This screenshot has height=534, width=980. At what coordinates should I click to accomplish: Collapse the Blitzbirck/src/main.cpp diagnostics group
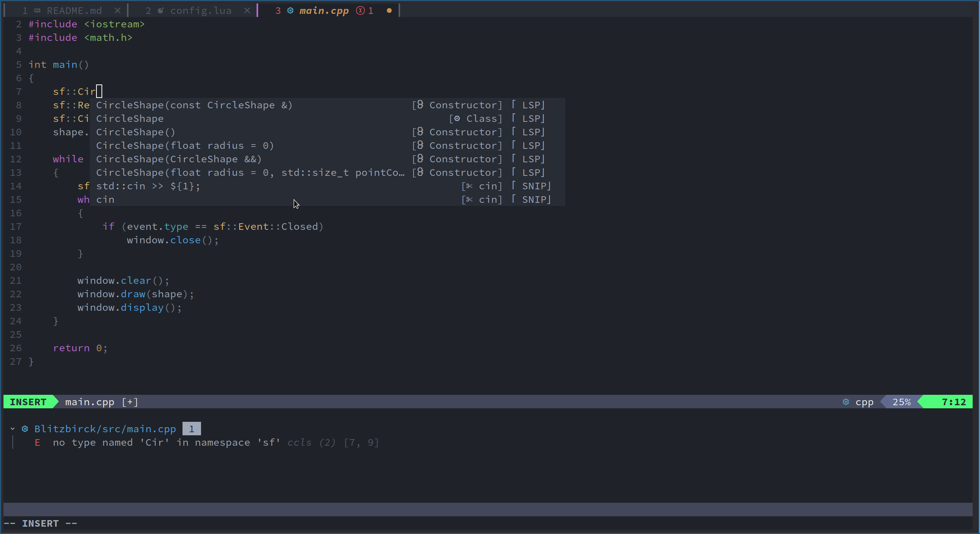[x=13, y=429]
